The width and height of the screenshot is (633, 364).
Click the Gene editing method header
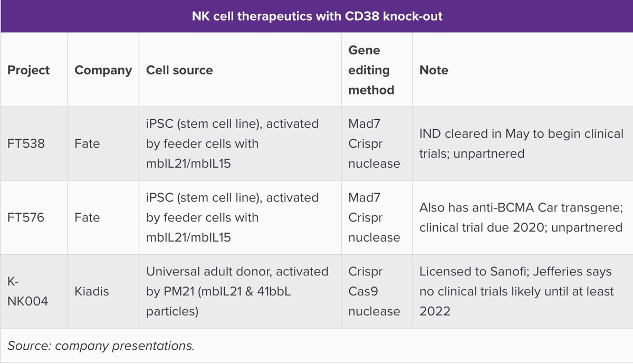coord(371,70)
